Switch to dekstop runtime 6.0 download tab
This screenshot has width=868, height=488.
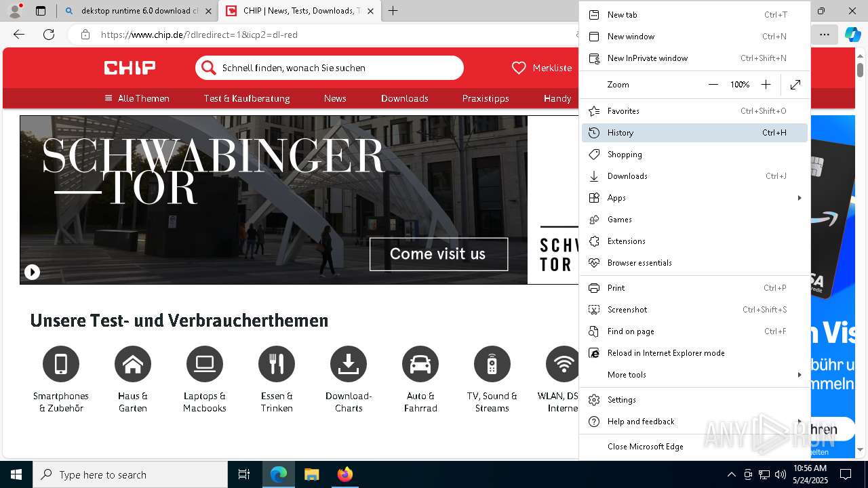pyautogui.click(x=139, y=11)
